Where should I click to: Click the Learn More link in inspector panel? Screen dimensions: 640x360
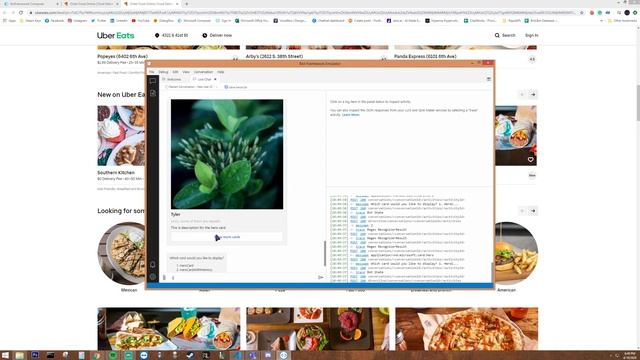[x=351, y=115]
